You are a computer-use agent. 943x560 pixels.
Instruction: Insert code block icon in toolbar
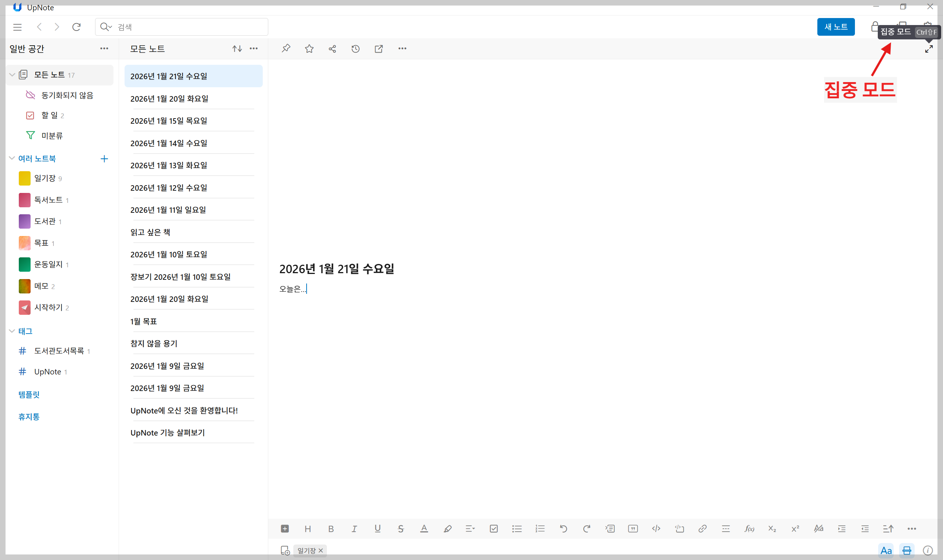[x=680, y=529]
